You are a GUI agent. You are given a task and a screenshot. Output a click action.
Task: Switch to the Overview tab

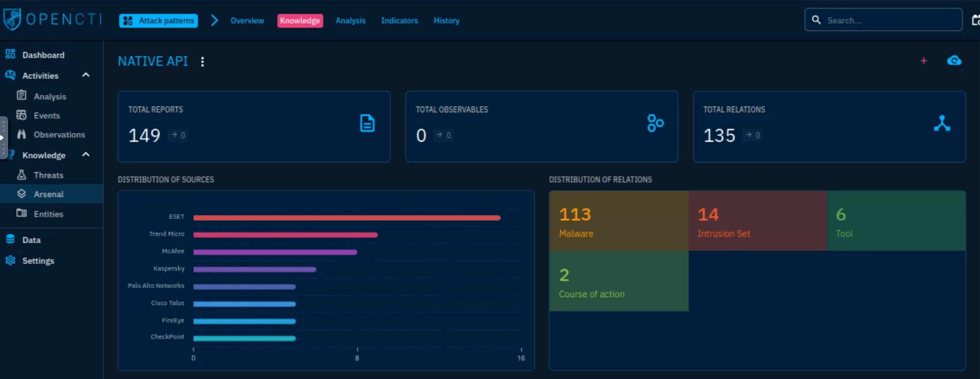pyautogui.click(x=247, y=21)
